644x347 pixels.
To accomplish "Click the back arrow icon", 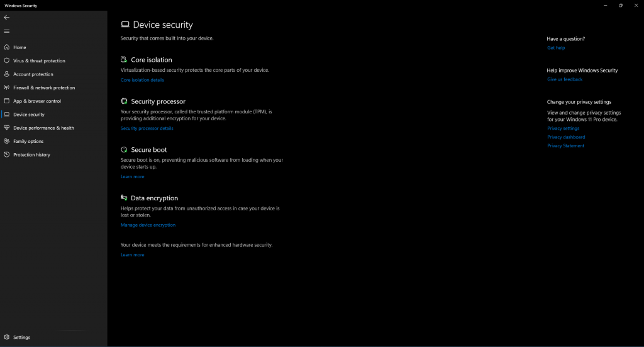I will [6, 17].
